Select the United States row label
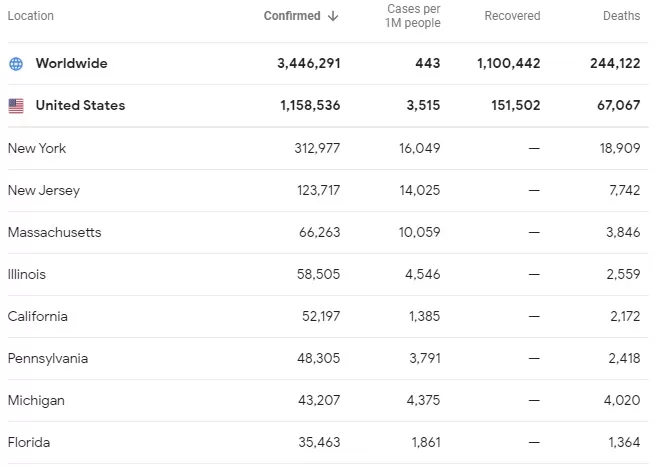656x467 pixels. pyautogui.click(x=80, y=105)
